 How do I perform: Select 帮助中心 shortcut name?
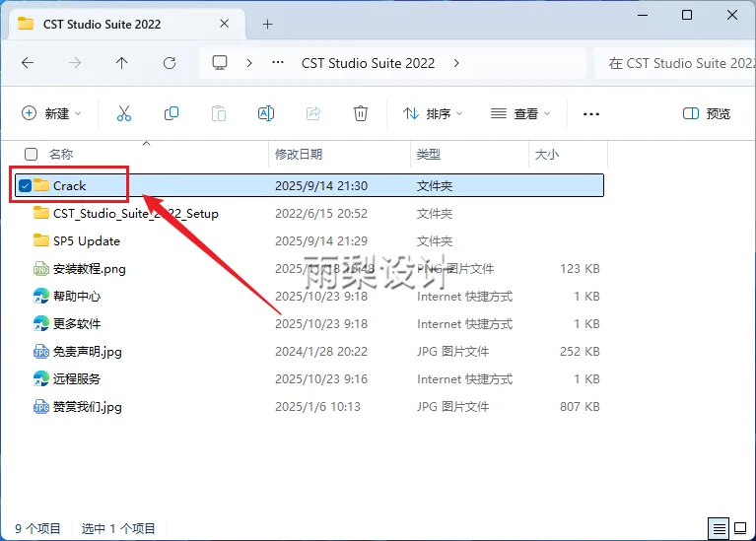pyautogui.click(x=77, y=296)
